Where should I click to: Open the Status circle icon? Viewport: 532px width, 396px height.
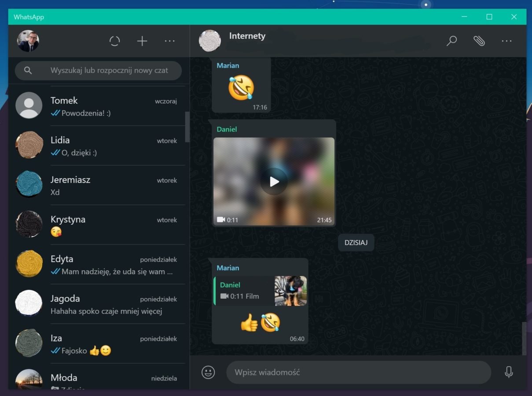(x=114, y=41)
